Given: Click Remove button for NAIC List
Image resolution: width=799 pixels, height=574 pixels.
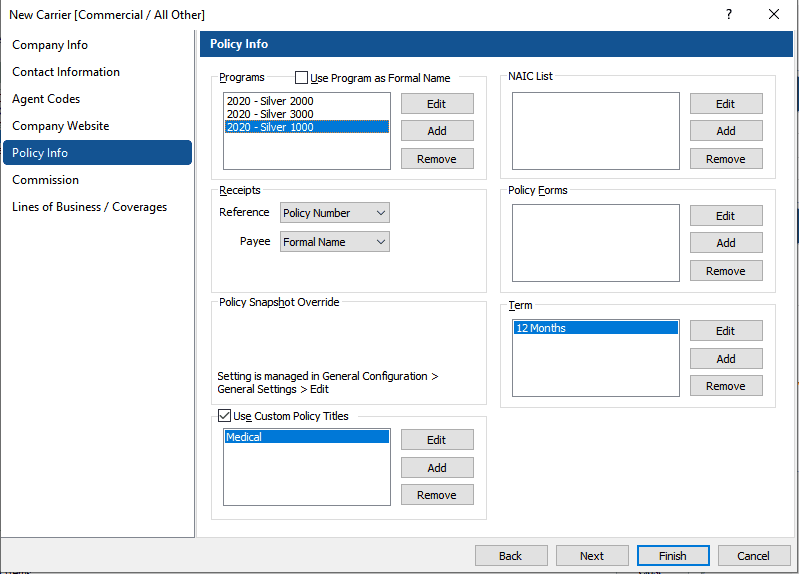Looking at the screenshot, I should [726, 159].
